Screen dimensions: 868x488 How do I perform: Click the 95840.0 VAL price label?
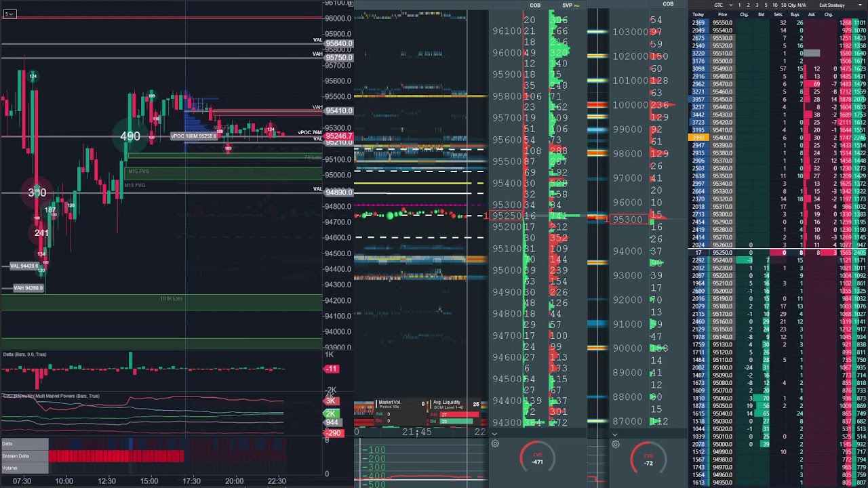click(338, 43)
